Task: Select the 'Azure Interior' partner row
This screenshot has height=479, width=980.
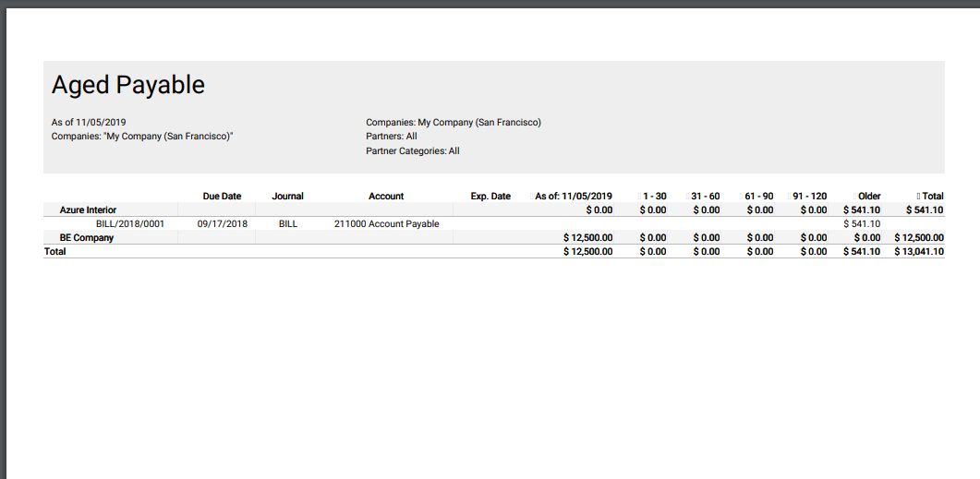Action: (494, 210)
